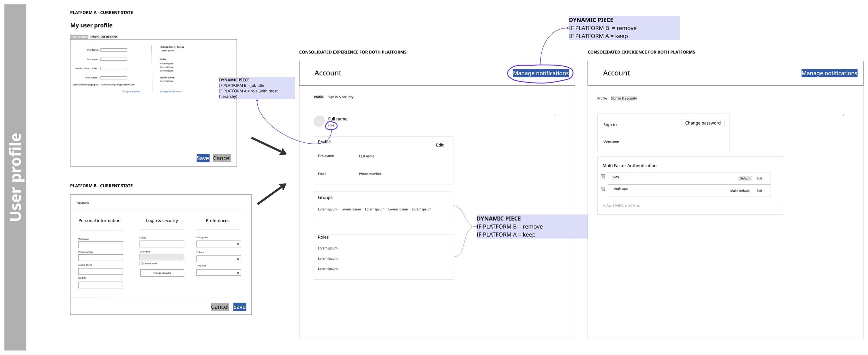Click the 'Login & security' section heading
The image size is (868, 355).
coord(162,221)
